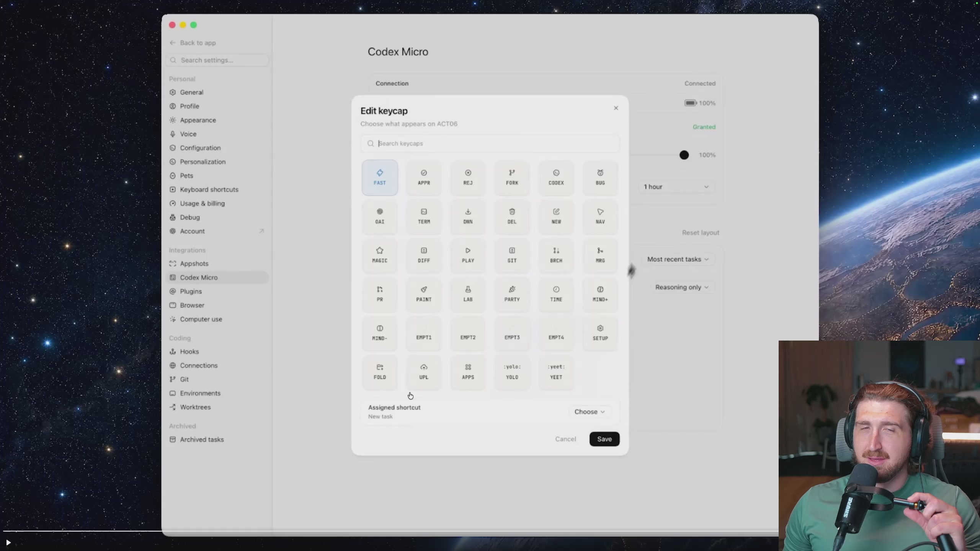Go Back to app
Image resolution: width=980 pixels, height=551 pixels.
(x=193, y=43)
